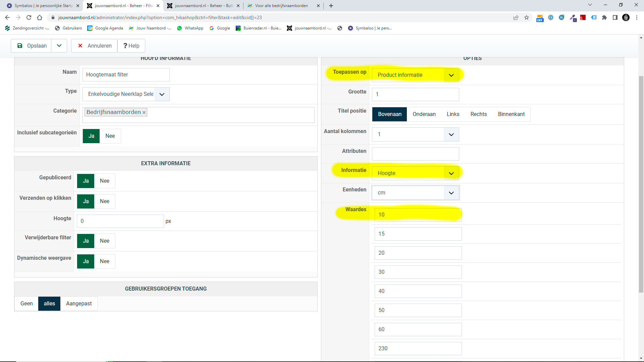Open WhatsApp bookmark in bookmarks bar

190,28
